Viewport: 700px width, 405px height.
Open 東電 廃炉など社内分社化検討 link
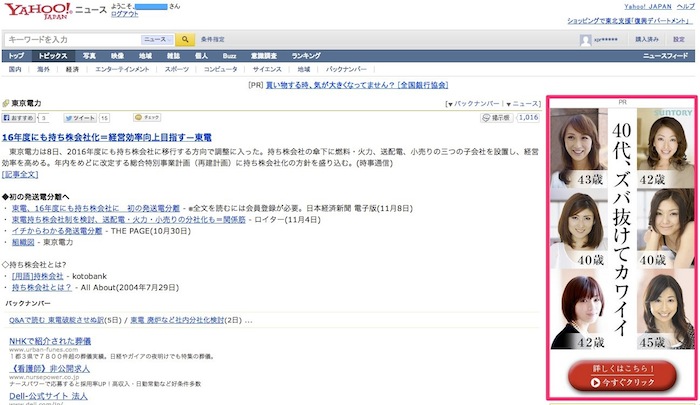[x=177, y=320]
